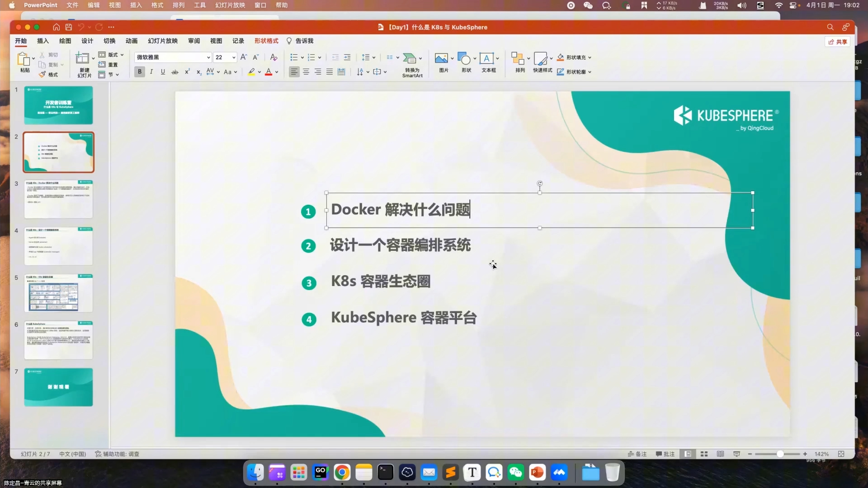Open the 备注 notes pane button

[x=637, y=454]
